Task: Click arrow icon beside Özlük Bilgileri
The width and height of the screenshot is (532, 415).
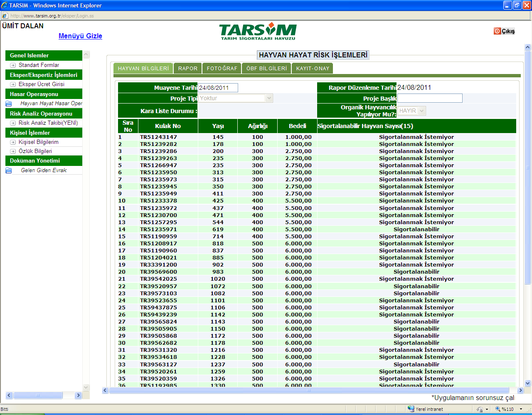Action: coord(13,151)
